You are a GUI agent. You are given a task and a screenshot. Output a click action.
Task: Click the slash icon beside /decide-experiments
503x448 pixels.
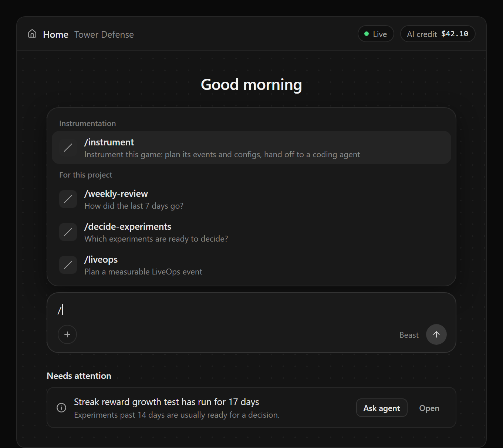(68, 232)
